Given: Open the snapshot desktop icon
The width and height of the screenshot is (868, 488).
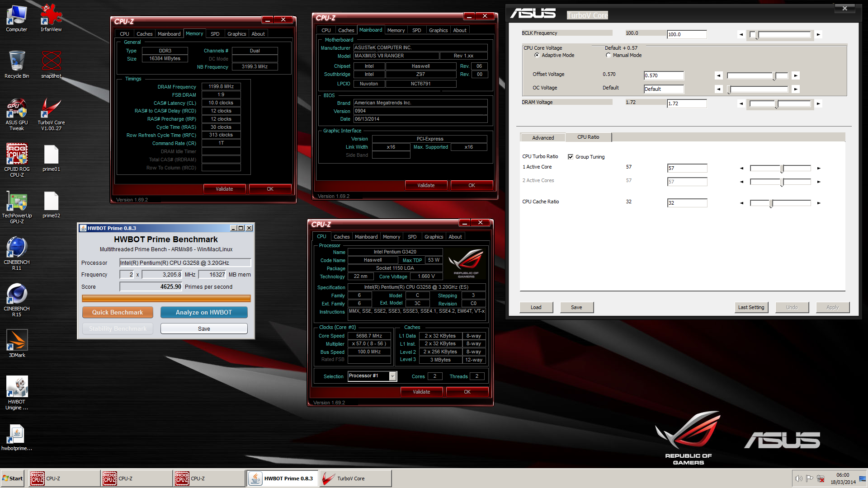Looking at the screenshot, I should tap(51, 65).
